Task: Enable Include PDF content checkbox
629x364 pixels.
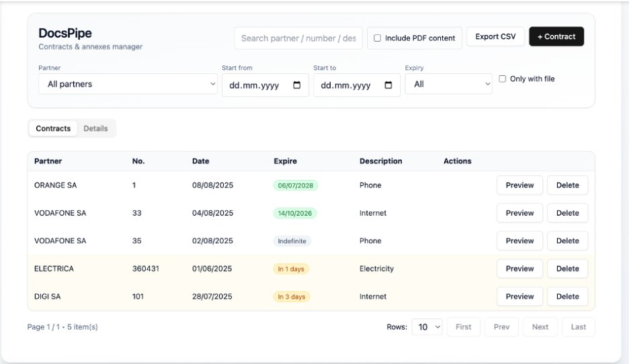Action: (x=378, y=38)
